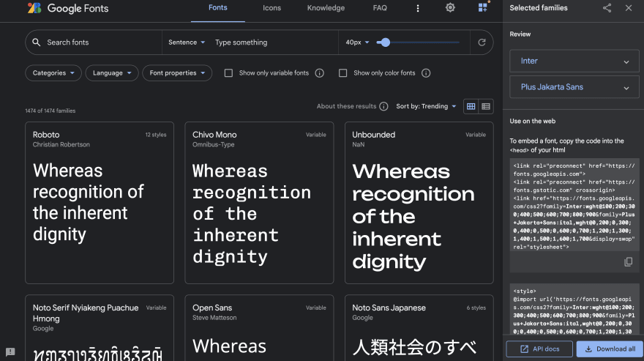
Task: Click the '6 styles' label on Noto Sans Japanese
Action: [x=476, y=308]
